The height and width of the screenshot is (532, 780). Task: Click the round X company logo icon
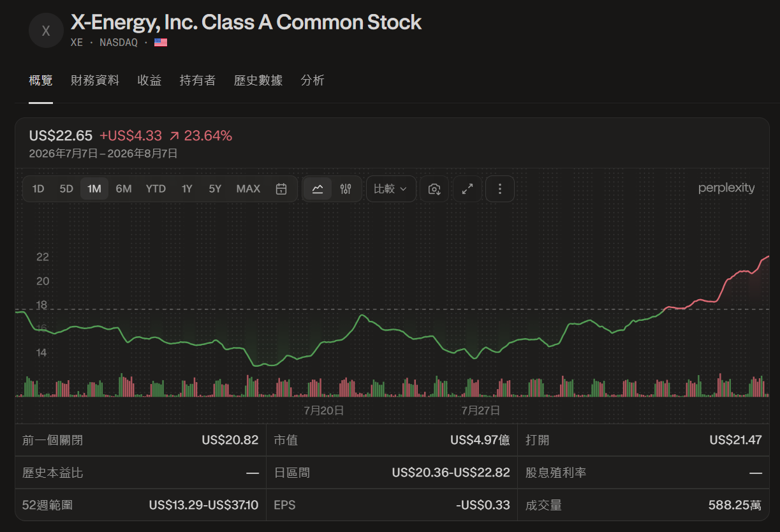[x=46, y=31]
